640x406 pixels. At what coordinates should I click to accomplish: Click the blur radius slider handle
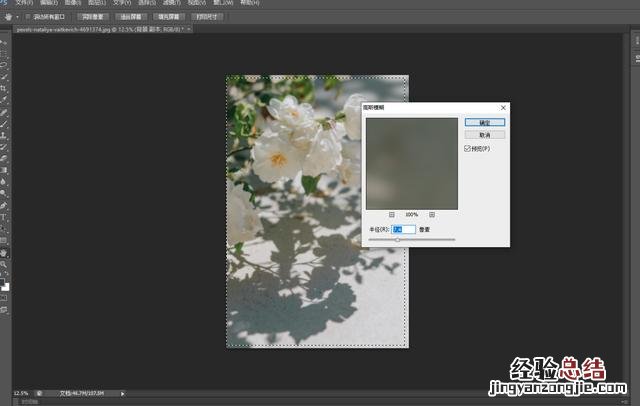(x=398, y=240)
